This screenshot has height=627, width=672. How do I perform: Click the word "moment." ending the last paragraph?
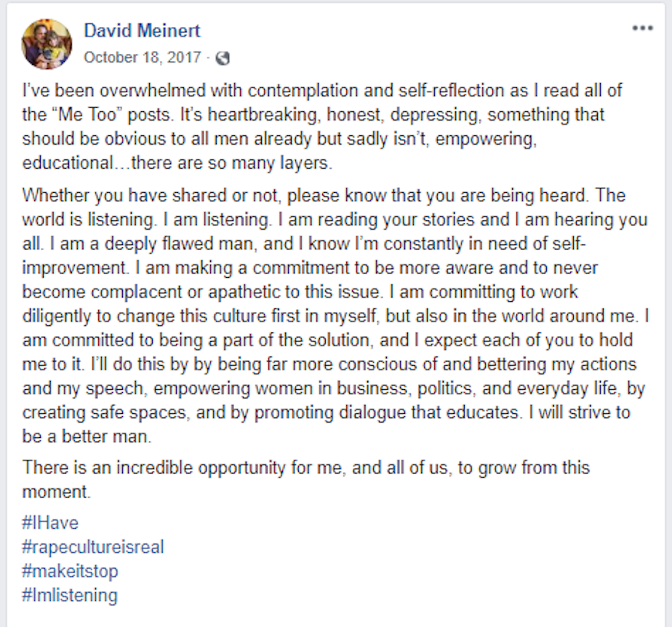coord(56,492)
